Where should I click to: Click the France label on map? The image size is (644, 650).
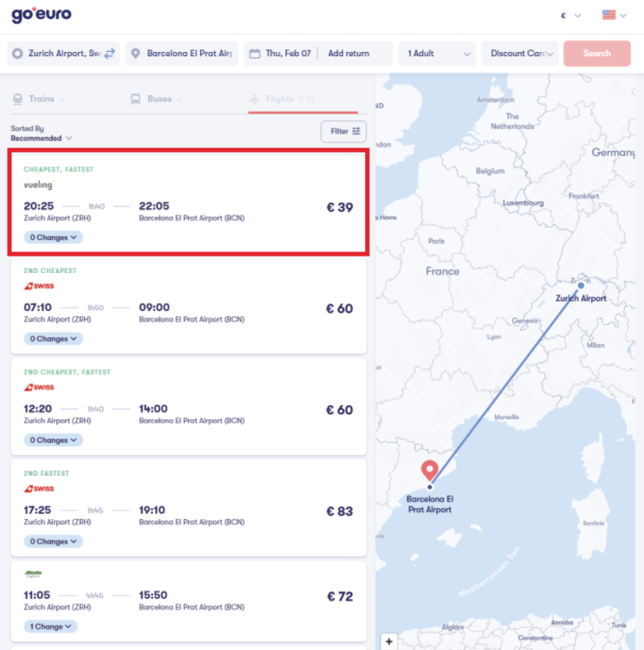tap(442, 271)
